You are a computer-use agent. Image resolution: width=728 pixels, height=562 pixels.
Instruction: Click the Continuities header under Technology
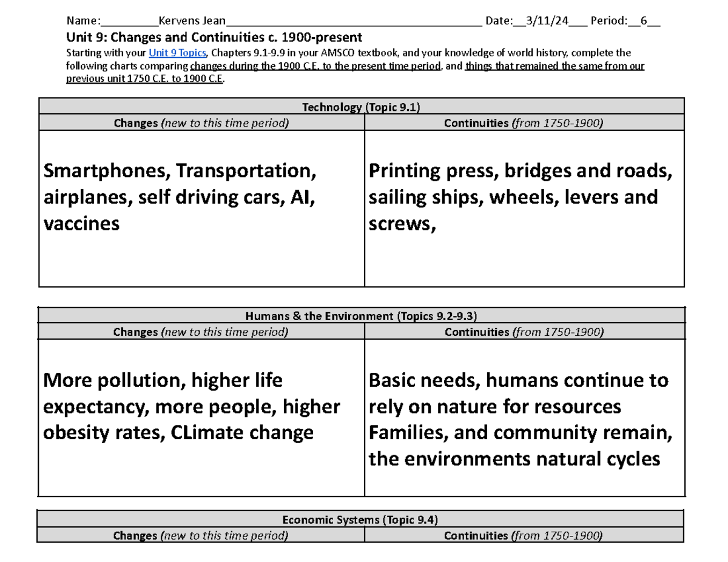pos(524,123)
